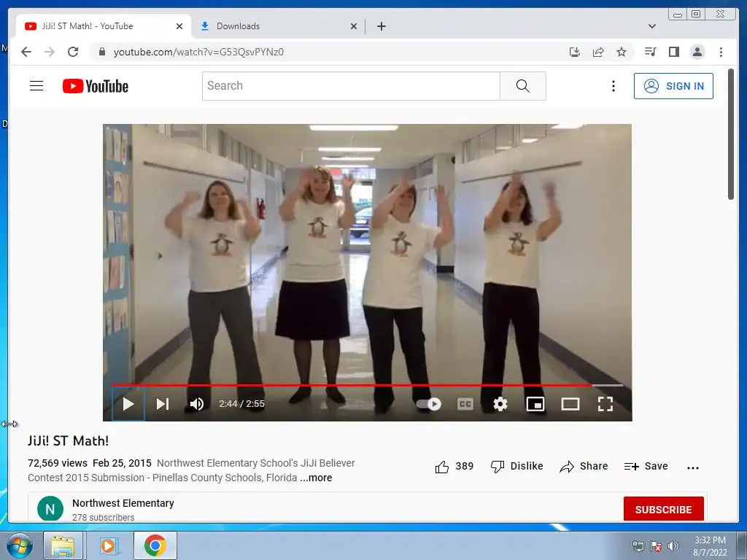Save the video to a playlist

tap(646, 466)
